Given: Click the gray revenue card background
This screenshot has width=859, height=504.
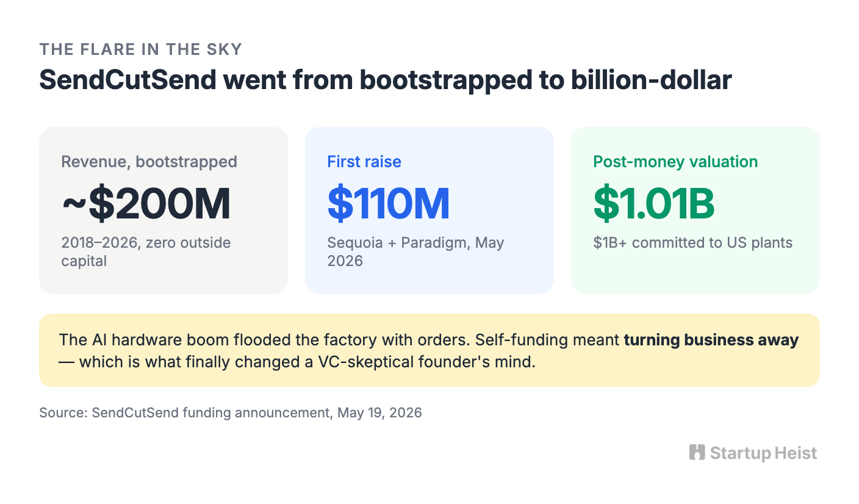Looking at the screenshot, I should coord(164,211).
